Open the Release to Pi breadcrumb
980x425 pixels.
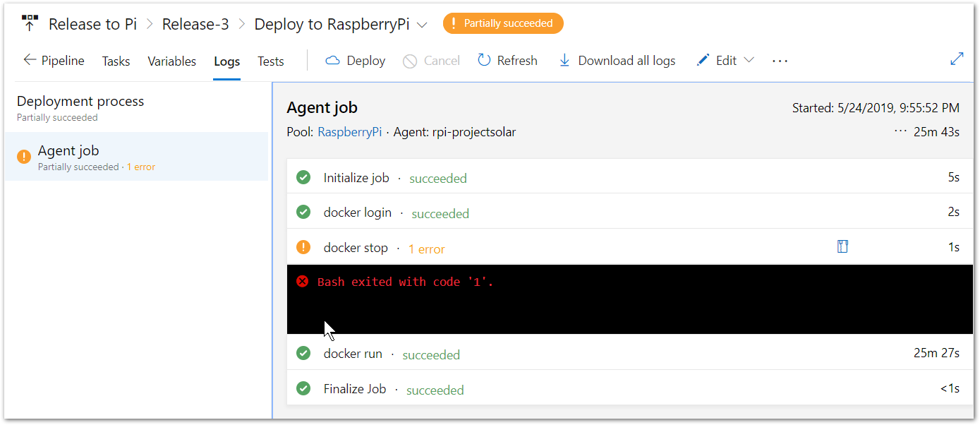(92, 24)
